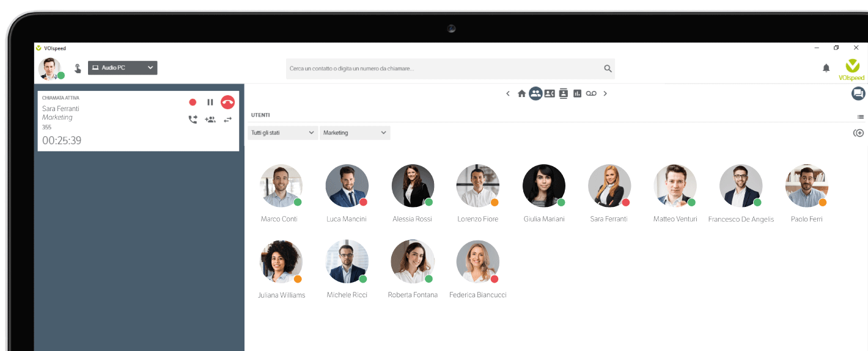The width and height of the screenshot is (868, 351).
Task: Click the Marketing label in call panel
Action: (57, 117)
